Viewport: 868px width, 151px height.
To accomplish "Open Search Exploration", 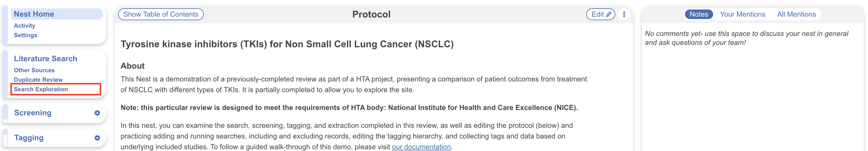I will [x=41, y=89].
